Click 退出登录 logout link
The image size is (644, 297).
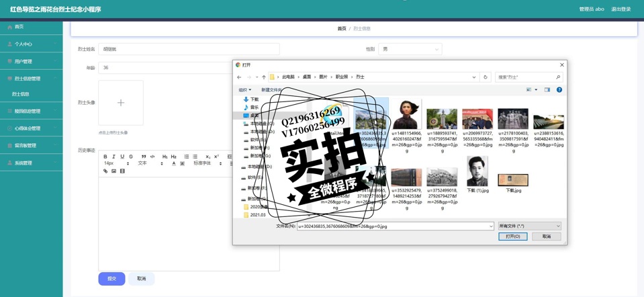[620, 9]
